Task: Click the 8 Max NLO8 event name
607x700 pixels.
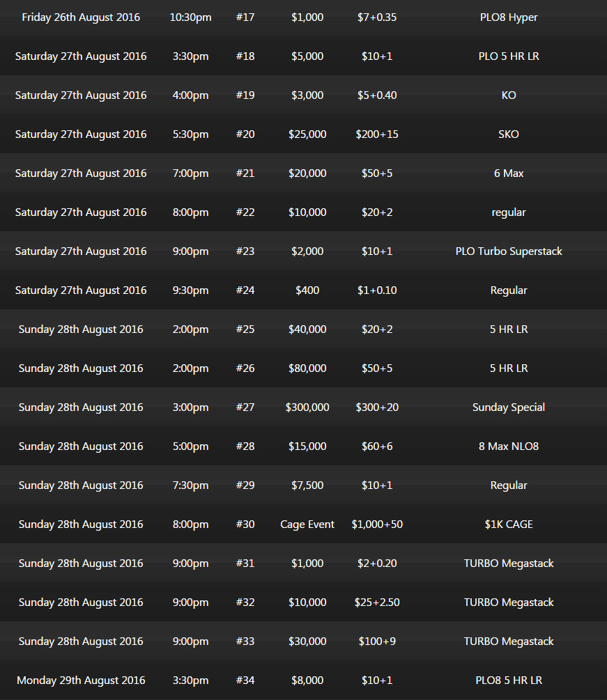Action: pyautogui.click(x=509, y=446)
